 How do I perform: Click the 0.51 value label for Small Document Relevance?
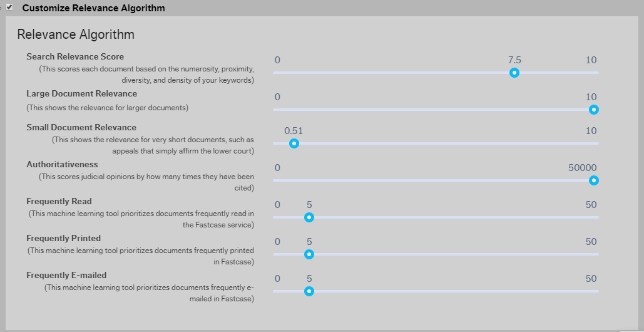tap(294, 131)
